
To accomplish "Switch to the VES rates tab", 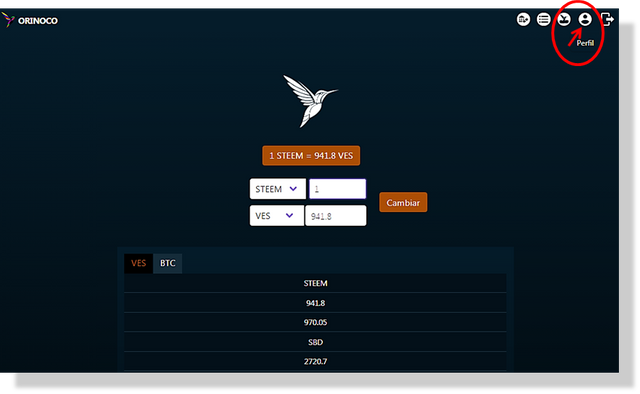I will [x=138, y=263].
